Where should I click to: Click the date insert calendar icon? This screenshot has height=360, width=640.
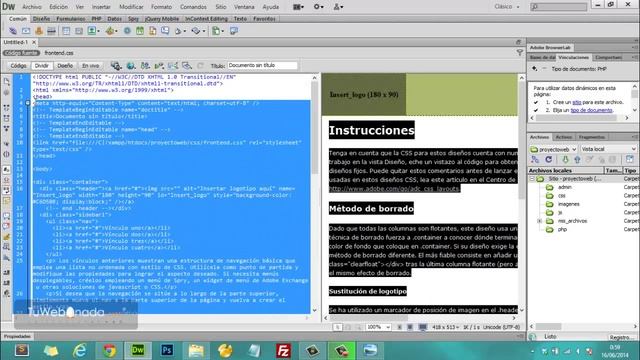pyautogui.click(x=140, y=31)
